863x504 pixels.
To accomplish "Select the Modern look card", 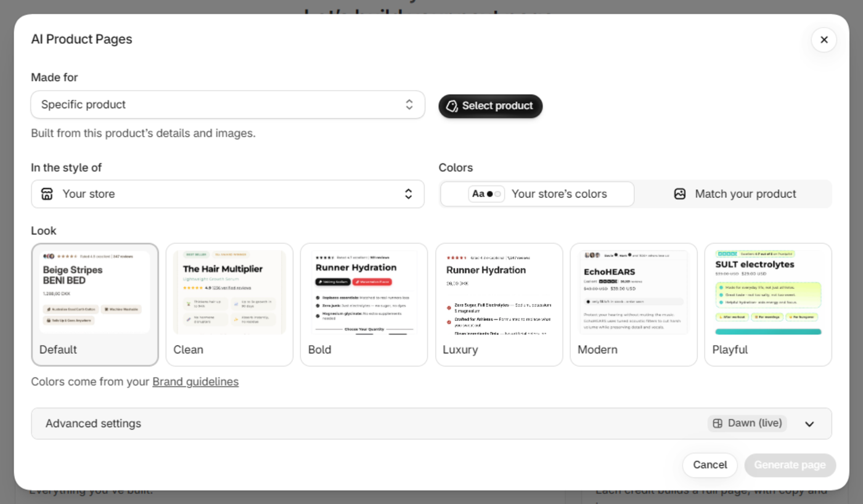I will (x=634, y=305).
